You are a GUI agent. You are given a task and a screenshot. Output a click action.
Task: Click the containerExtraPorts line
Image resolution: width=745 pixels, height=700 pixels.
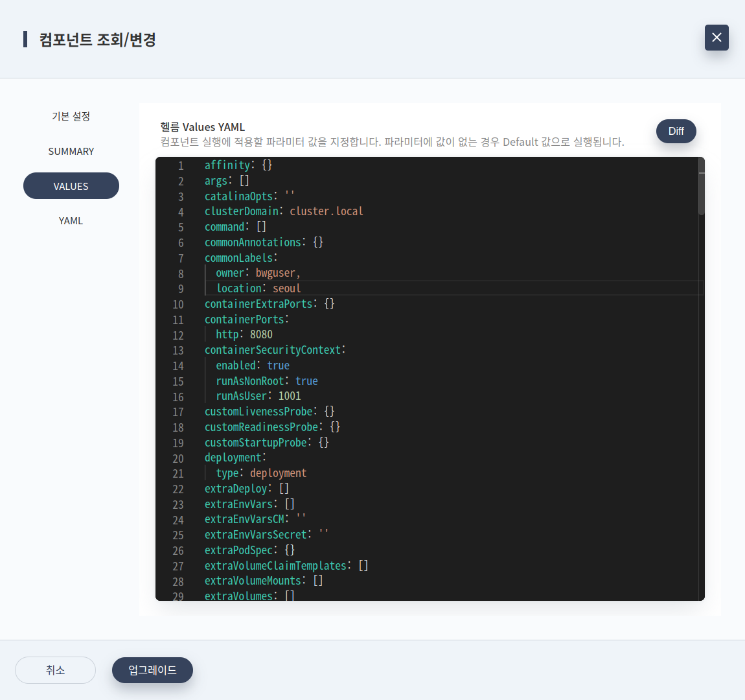pyautogui.click(x=269, y=304)
